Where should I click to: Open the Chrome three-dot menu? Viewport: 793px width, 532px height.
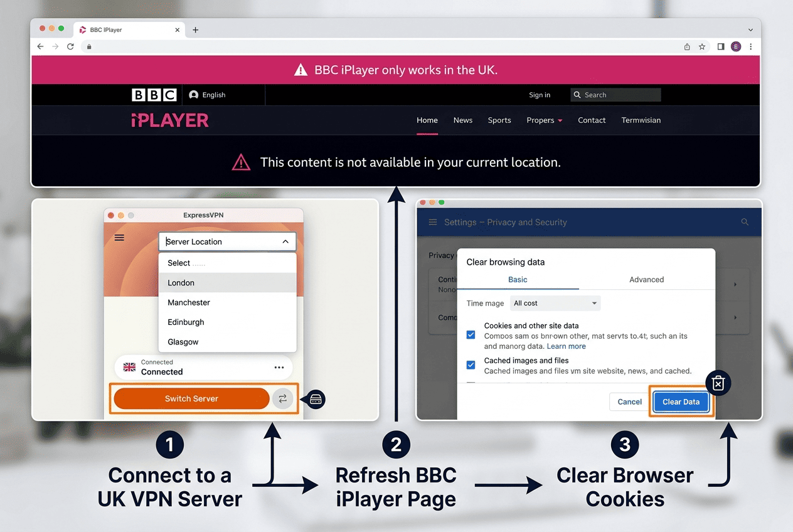pos(750,46)
